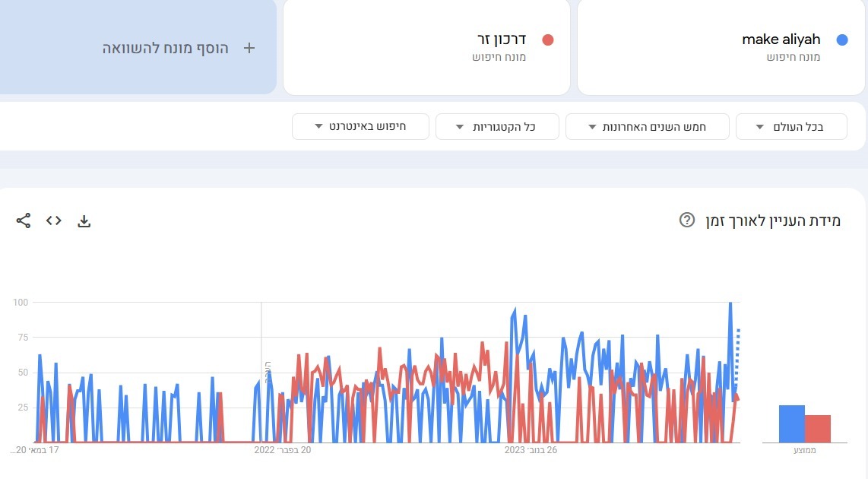868x479 pixels.
Task: Click the blue peak reaching 100 on the chart
Action: tap(730, 304)
